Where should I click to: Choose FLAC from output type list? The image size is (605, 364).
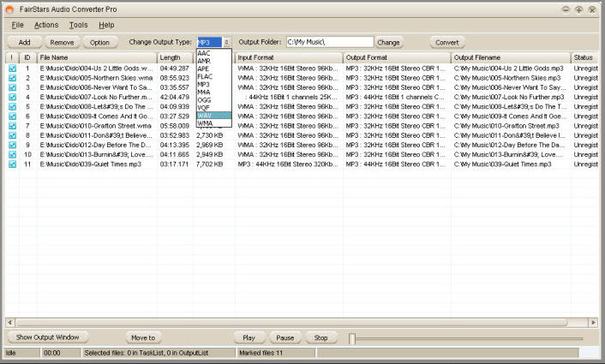[x=214, y=76]
